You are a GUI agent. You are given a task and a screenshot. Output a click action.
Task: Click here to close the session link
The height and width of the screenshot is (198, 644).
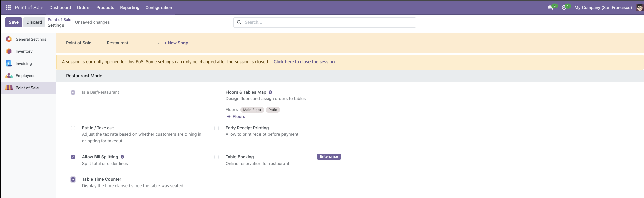(x=304, y=62)
